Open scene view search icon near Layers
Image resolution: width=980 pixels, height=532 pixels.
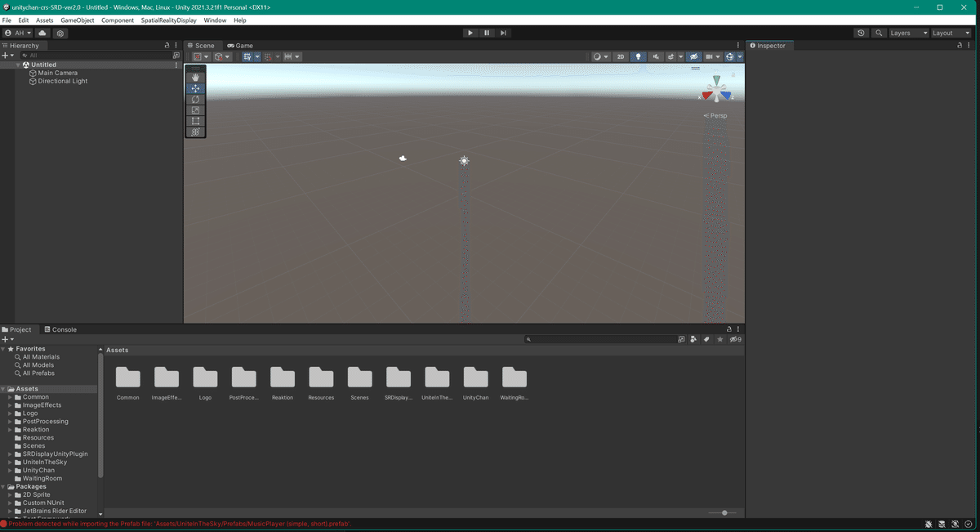[879, 33]
